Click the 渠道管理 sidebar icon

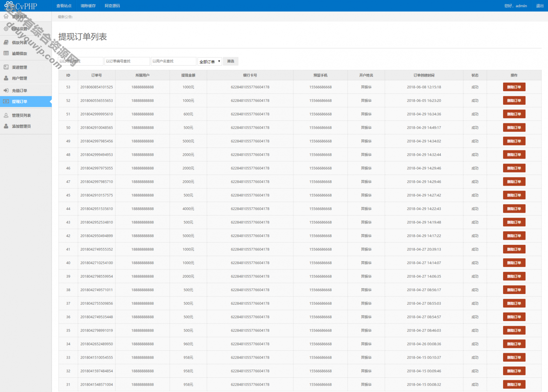(x=6, y=67)
